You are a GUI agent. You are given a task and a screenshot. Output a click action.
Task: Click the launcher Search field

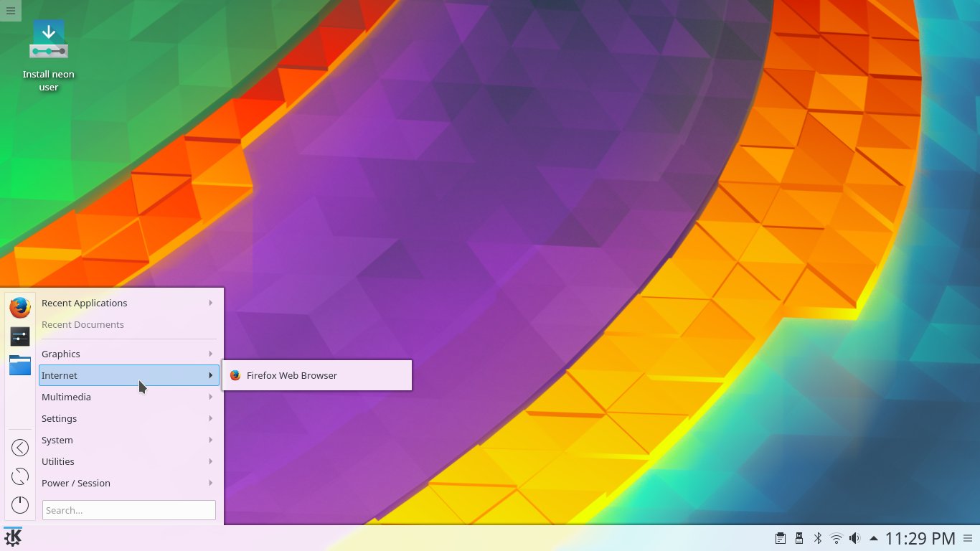(x=129, y=510)
